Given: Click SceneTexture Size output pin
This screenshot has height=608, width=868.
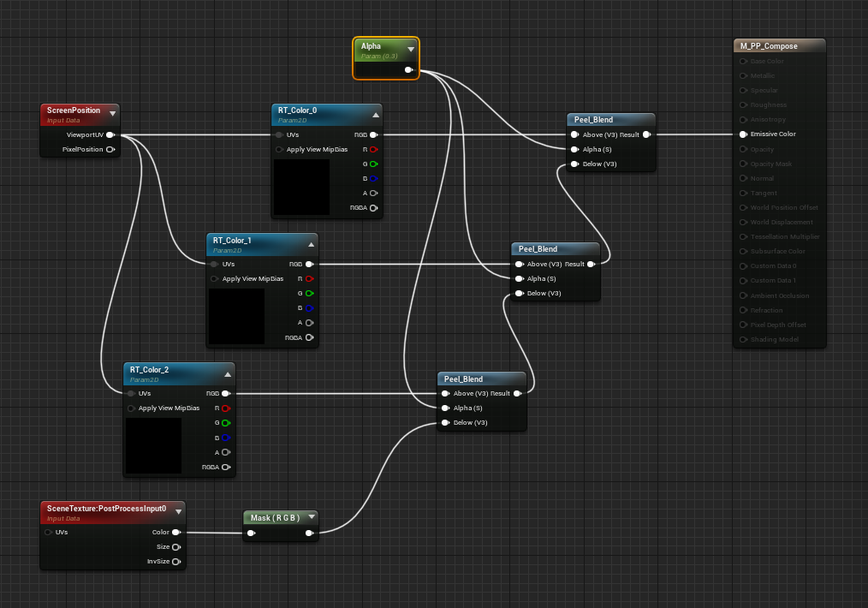Looking at the screenshot, I should tap(176, 547).
